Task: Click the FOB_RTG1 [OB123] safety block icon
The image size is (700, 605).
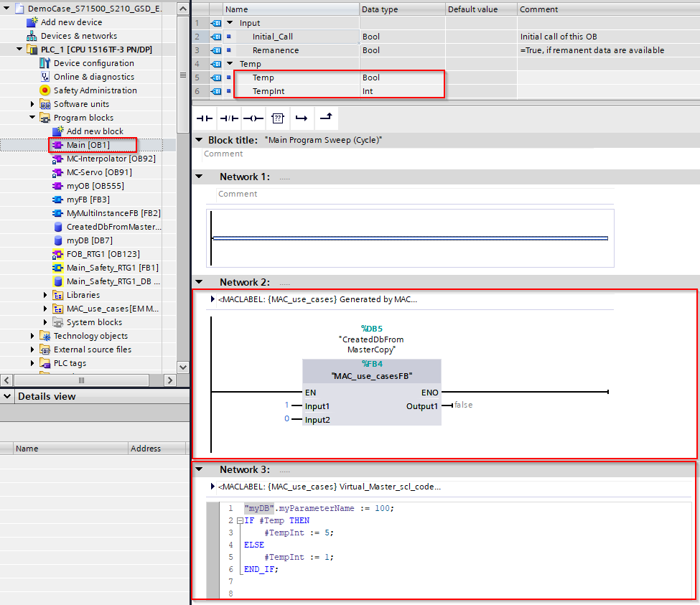Action: coord(57,254)
